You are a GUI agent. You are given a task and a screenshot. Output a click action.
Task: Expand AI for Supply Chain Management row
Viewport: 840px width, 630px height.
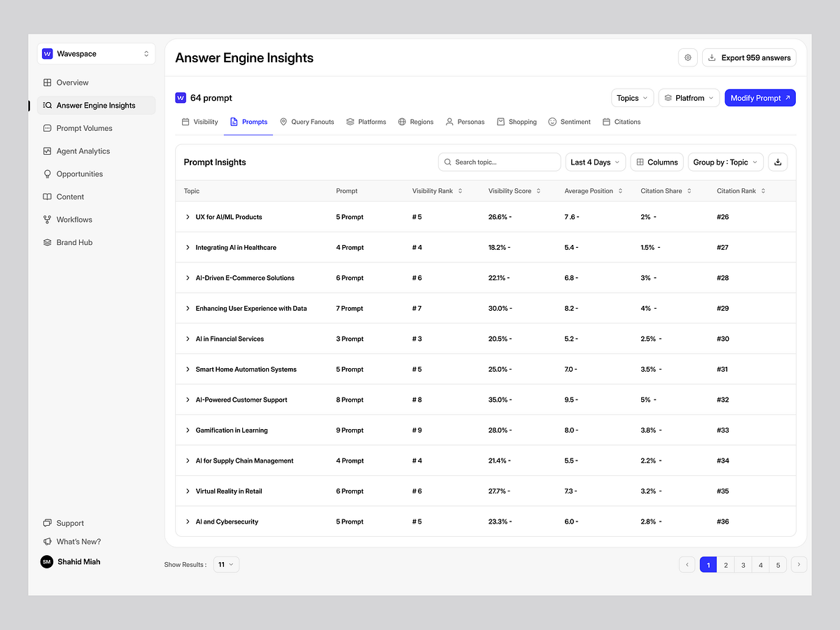188,461
